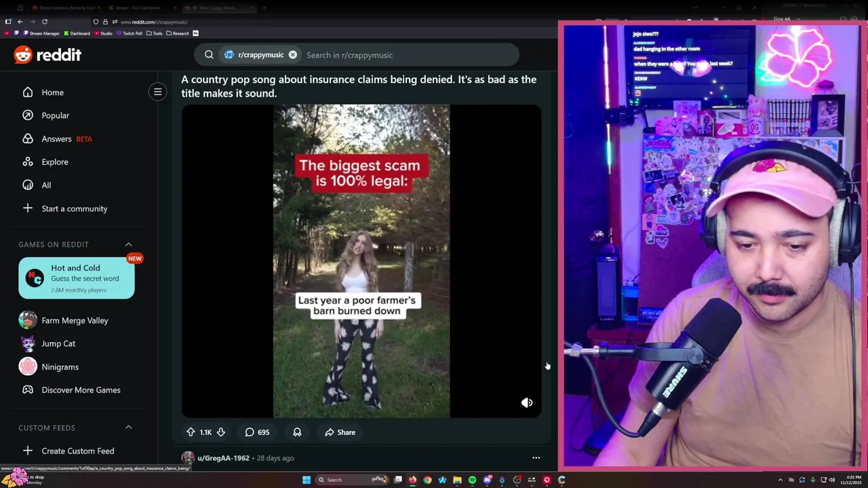Show hidden system tray icons
This screenshot has height=488, width=868.
pos(781,480)
